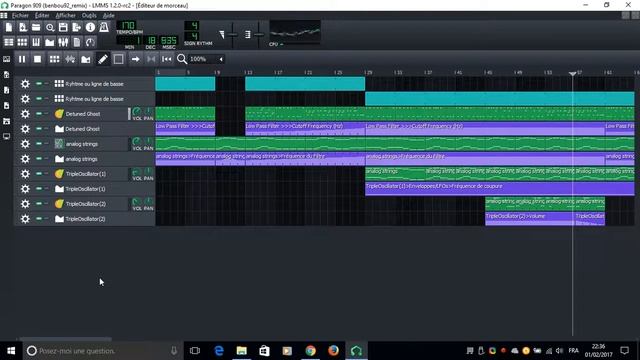The height and width of the screenshot is (360, 640).
Task: Open the 100% zoom dropdown
Action: (207, 59)
